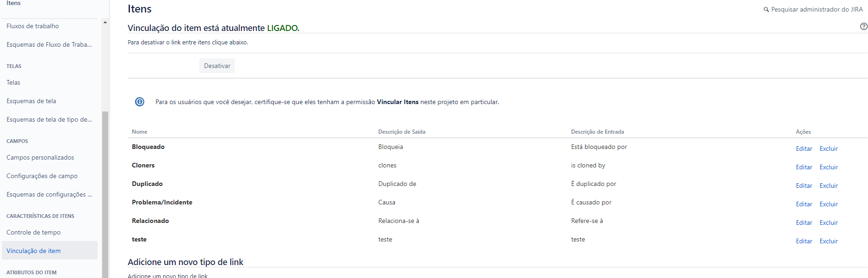Go to Telas page

13,83
